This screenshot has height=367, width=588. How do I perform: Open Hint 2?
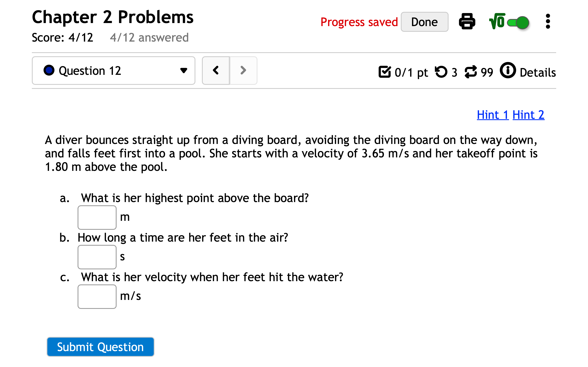point(528,115)
